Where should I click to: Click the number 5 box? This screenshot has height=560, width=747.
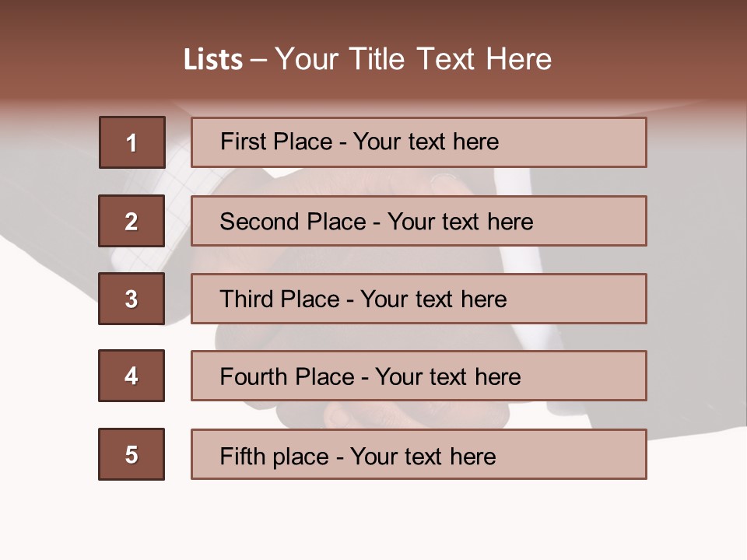pyautogui.click(x=132, y=454)
